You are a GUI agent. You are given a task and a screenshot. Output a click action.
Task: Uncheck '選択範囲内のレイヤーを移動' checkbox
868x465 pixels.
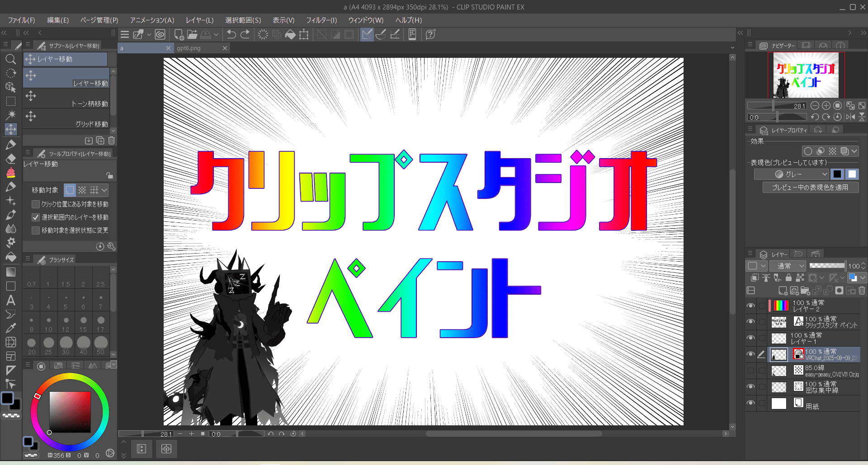coord(36,217)
